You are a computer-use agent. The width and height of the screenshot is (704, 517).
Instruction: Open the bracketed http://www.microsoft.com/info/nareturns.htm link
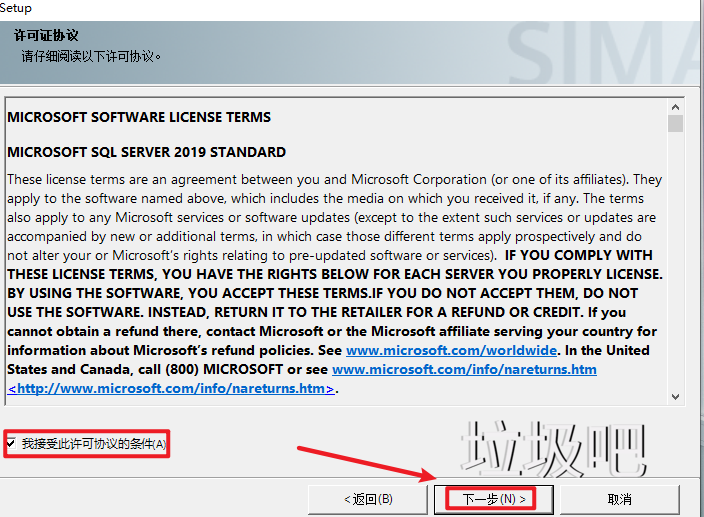pyautogui.click(x=171, y=388)
